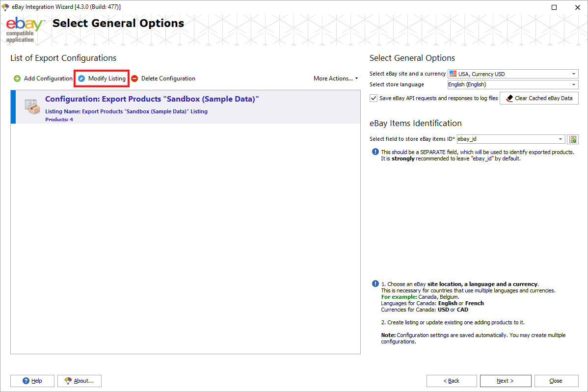
Task: Click the configuration box icon in list
Action: pos(32,106)
